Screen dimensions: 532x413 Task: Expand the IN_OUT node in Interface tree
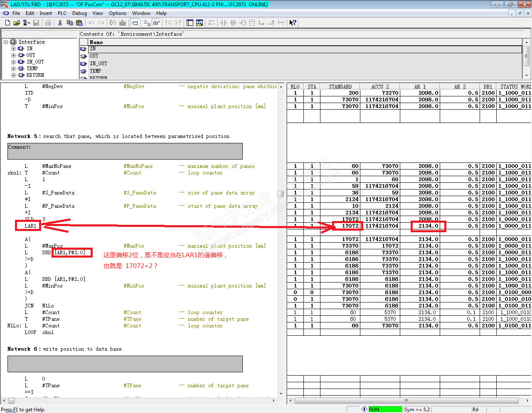pos(13,62)
